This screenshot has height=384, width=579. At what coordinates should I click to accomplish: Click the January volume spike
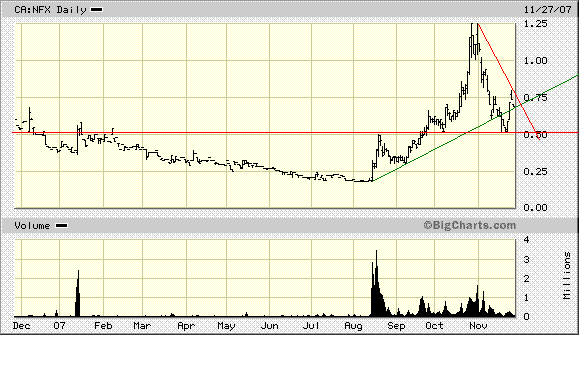pyautogui.click(x=78, y=293)
